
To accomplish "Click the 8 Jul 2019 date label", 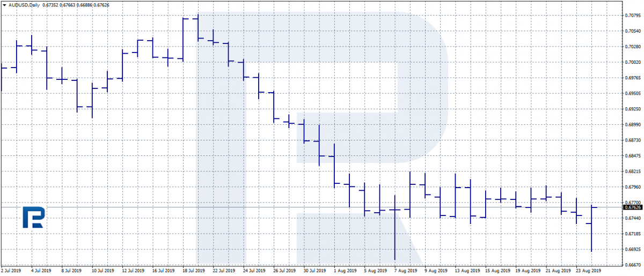I will coord(71,271).
